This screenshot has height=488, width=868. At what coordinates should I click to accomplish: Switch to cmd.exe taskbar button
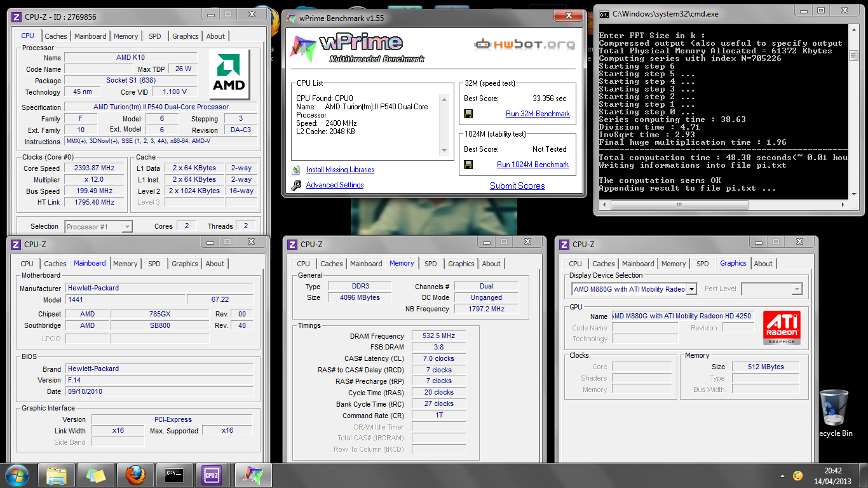tap(173, 475)
